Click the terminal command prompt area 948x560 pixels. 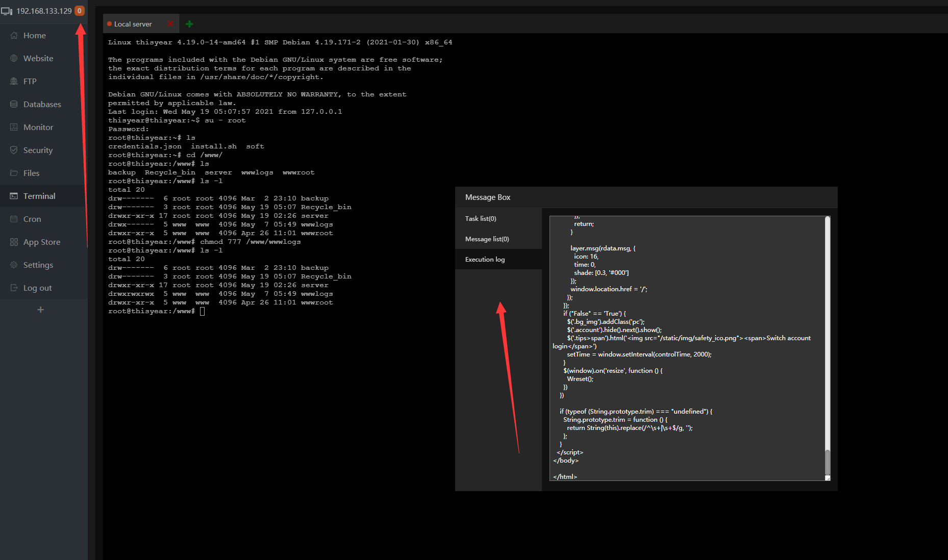tap(203, 312)
